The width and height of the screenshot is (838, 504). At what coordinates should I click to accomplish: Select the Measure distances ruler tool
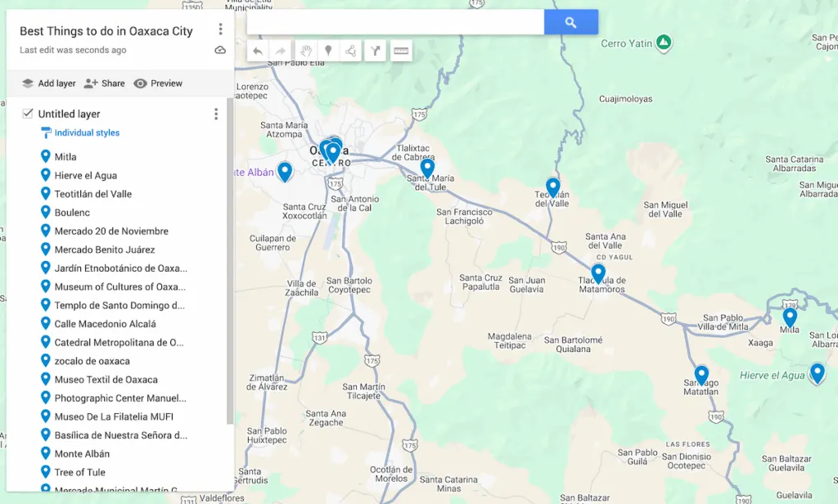coord(401,51)
